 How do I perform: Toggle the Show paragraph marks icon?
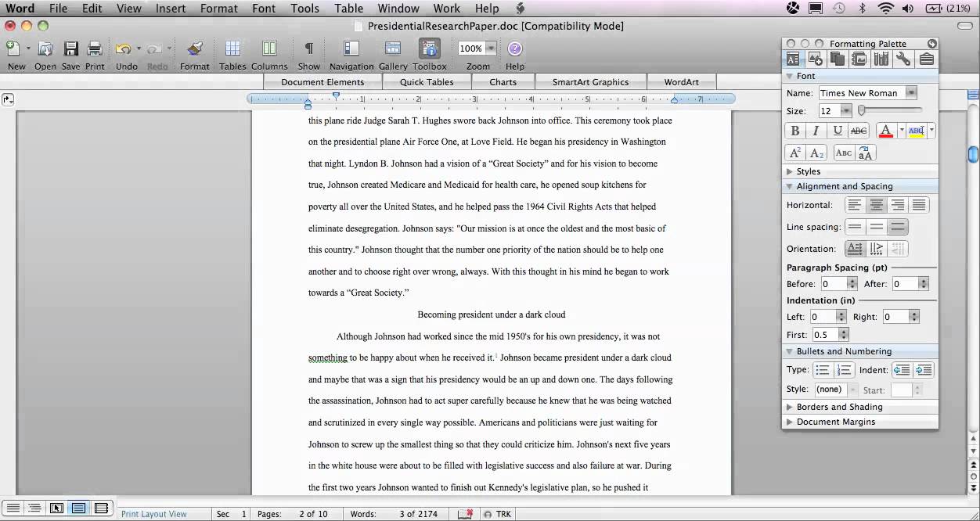[309, 49]
